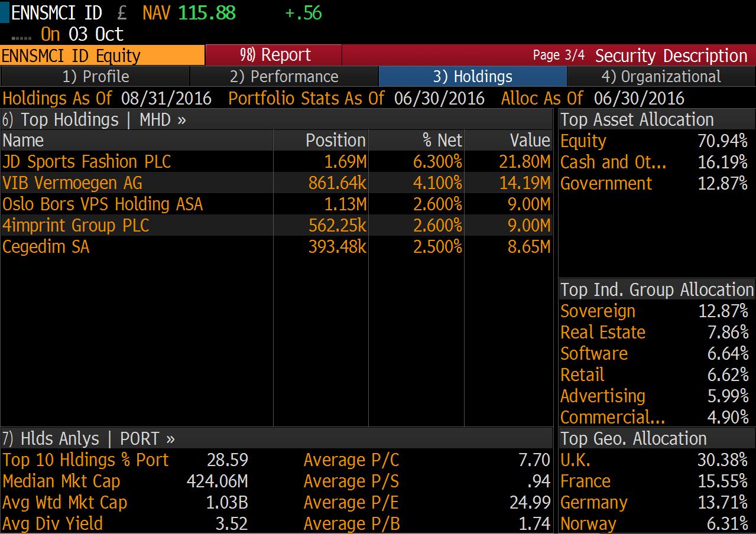Click Avg Div Yield label
This screenshot has height=534, width=756.
tap(53, 524)
